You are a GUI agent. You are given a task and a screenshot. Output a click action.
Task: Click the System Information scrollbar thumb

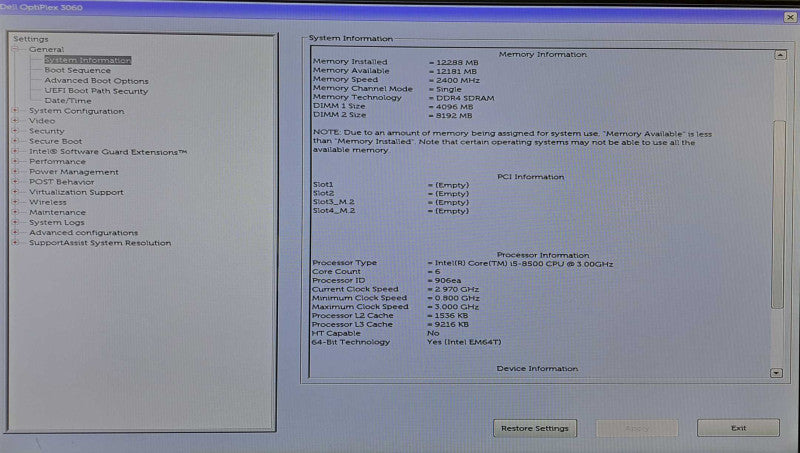778,214
